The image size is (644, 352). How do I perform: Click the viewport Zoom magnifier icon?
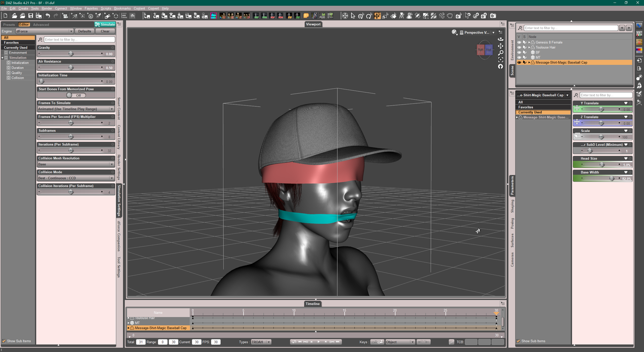500,53
